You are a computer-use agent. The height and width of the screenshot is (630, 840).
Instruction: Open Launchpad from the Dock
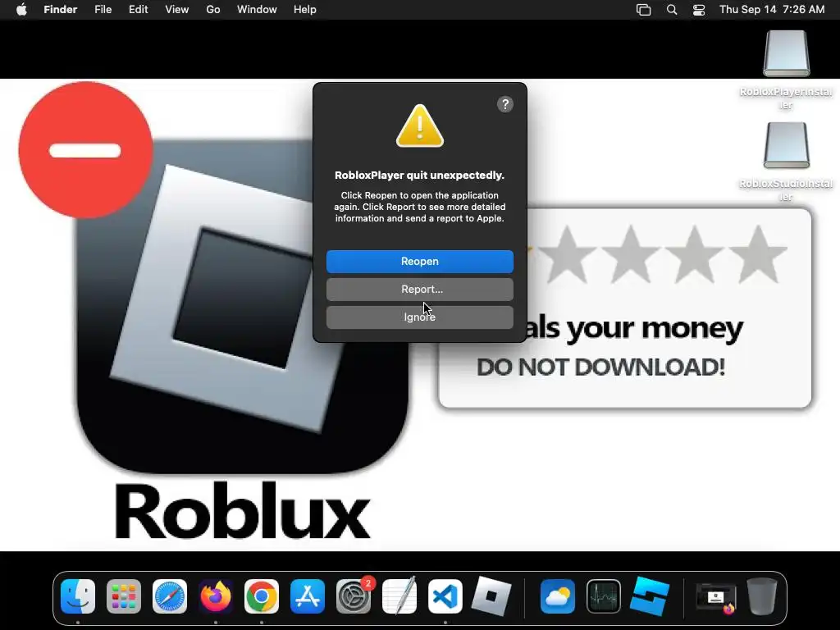pyautogui.click(x=124, y=596)
